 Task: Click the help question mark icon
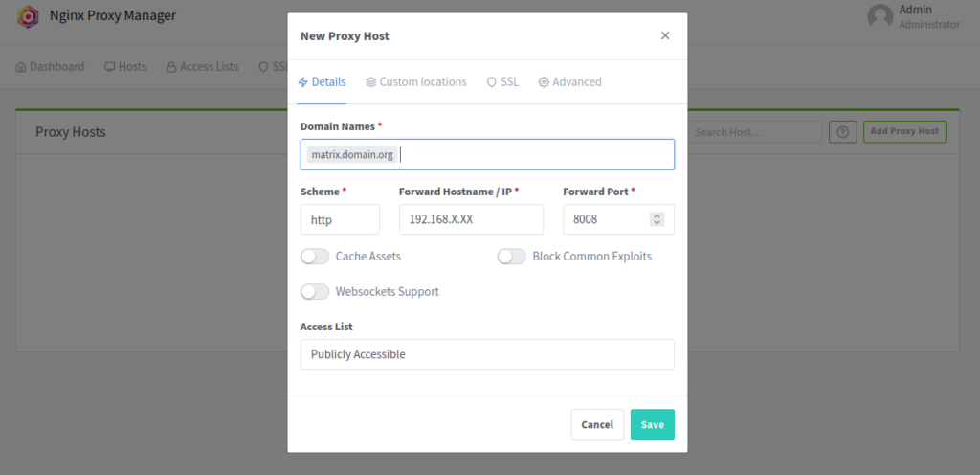842,132
